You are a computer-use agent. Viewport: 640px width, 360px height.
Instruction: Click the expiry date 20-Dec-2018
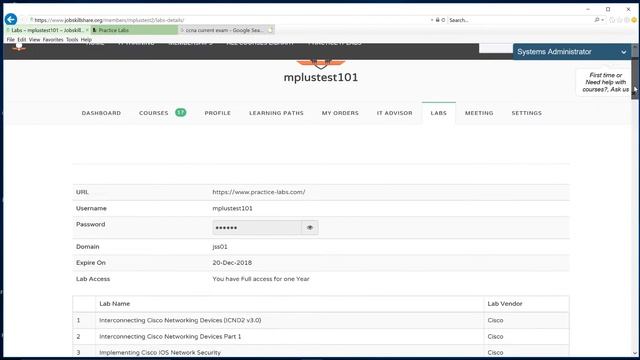pos(232,263)
